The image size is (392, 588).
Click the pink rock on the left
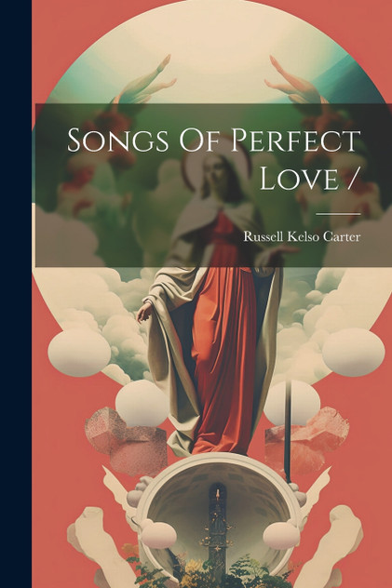pos(126,441)
